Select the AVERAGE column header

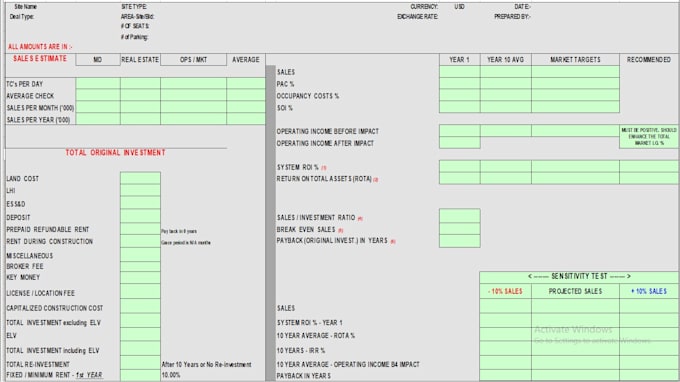(246, 60)
